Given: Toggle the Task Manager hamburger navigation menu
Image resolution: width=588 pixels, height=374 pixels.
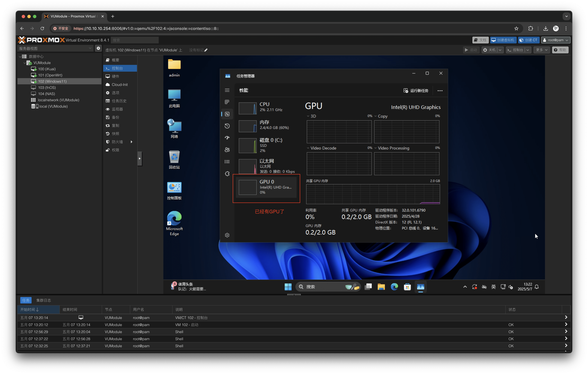Looking at the screenshot, I should (227, 90).
